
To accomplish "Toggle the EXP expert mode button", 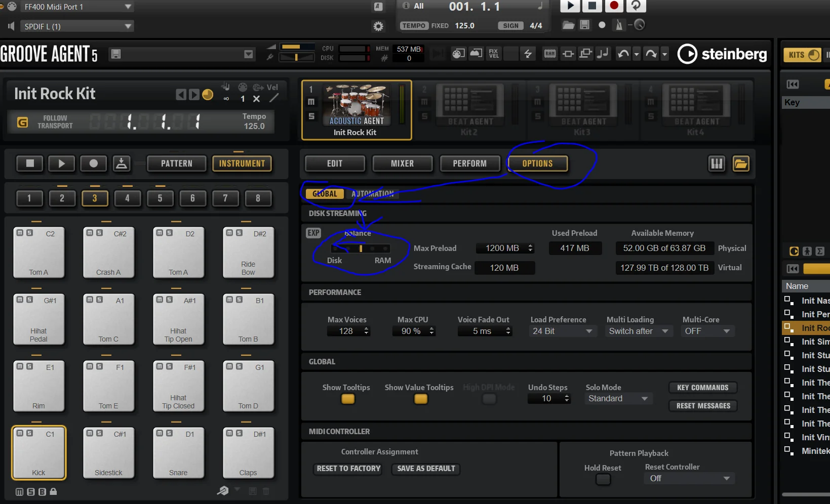I will tap(313, 233).
